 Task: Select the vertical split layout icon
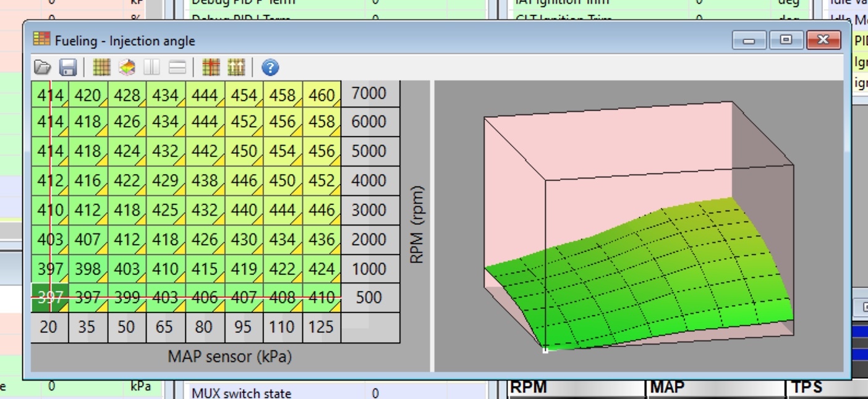point(151,67)
